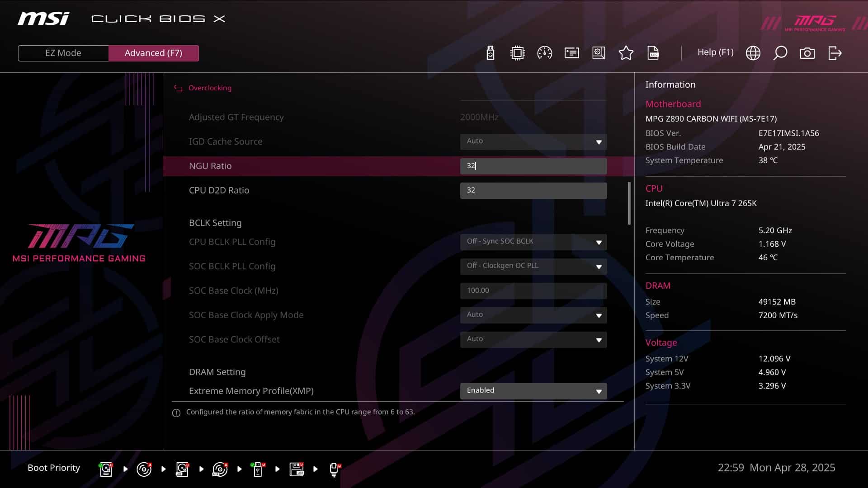Open Favorites star icon
The image size is (868, 488).
[626, 53]
